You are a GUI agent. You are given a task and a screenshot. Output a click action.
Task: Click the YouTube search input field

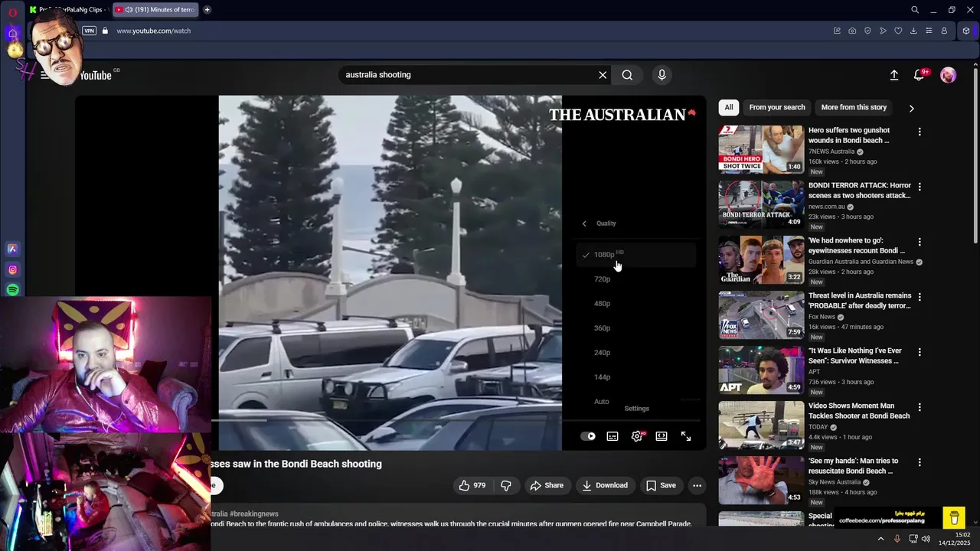(469, 75)
